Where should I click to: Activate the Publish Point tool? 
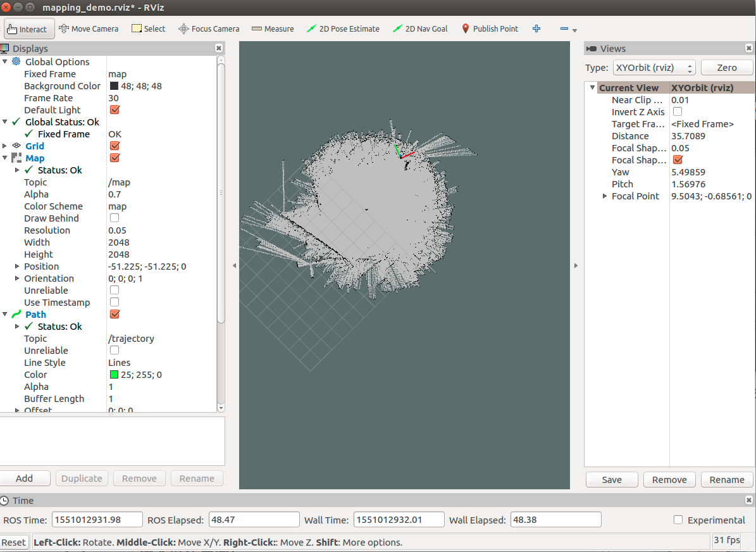tap(490, 29)
